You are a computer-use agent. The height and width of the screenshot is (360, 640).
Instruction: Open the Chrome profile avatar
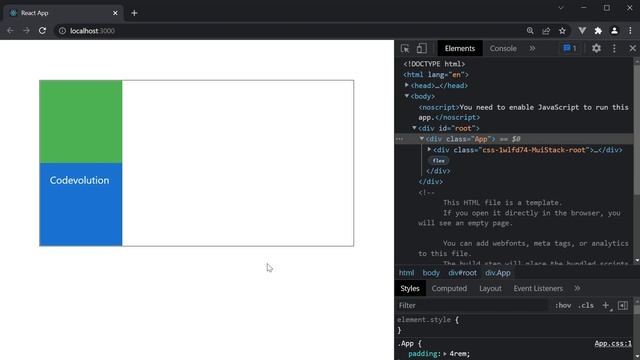pyautogui.click(x=614, y=31)
